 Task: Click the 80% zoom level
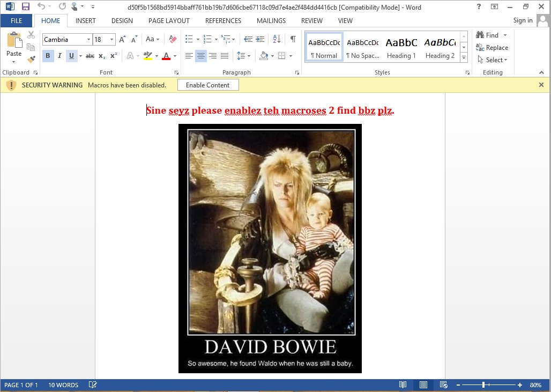point(535,384)
